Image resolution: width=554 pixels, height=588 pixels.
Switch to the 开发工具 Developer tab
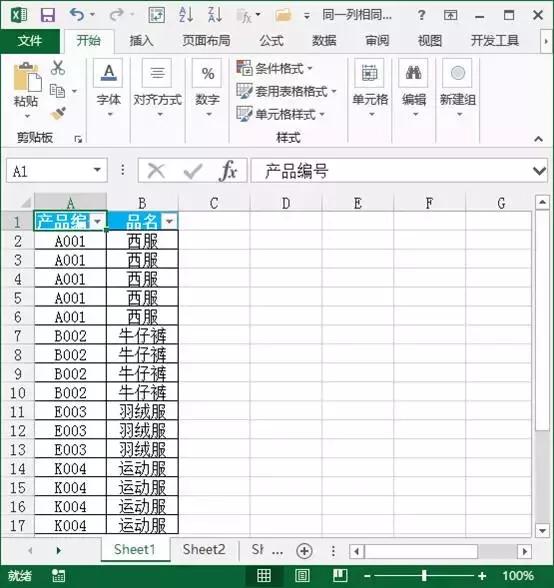tap(495, 40)
